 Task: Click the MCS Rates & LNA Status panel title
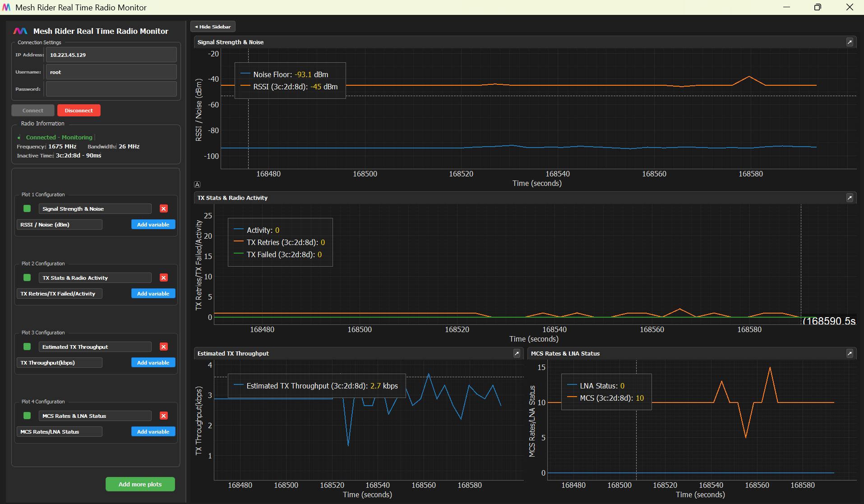point(565,353)
